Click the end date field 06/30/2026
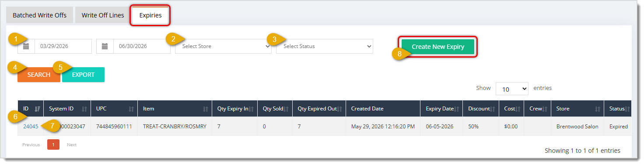Viewport: 644px width, 165px height. click(142, 46)
